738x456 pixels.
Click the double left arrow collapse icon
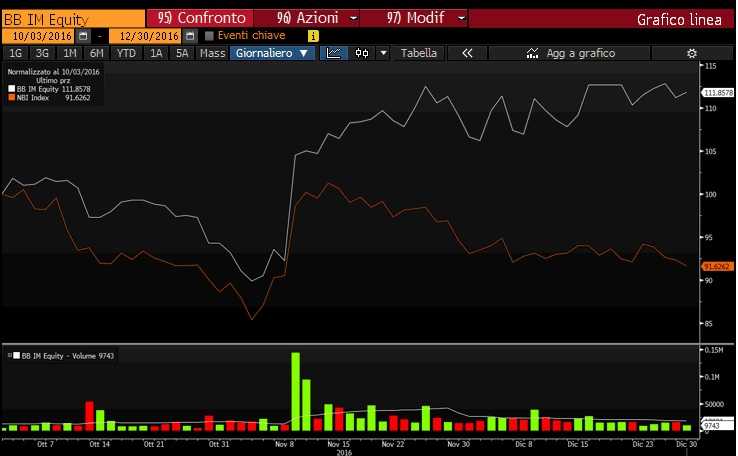click(467, 53)
